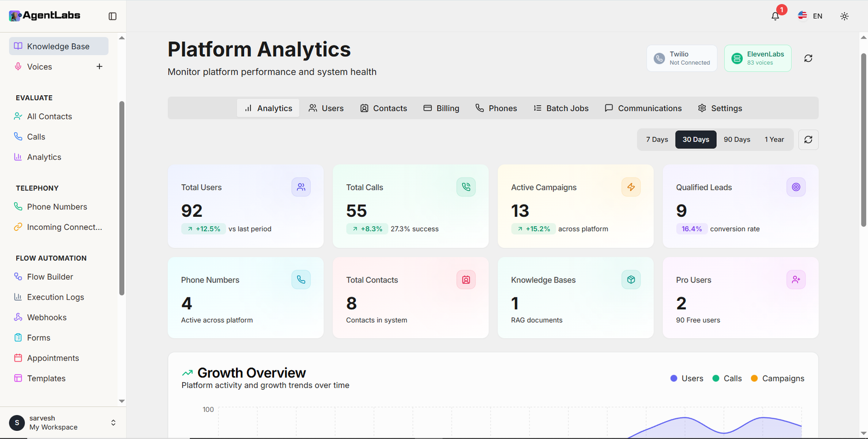Click the Total Calls card phone icon
This screenshot has height=439, width=868.
[x=466, y=187]
